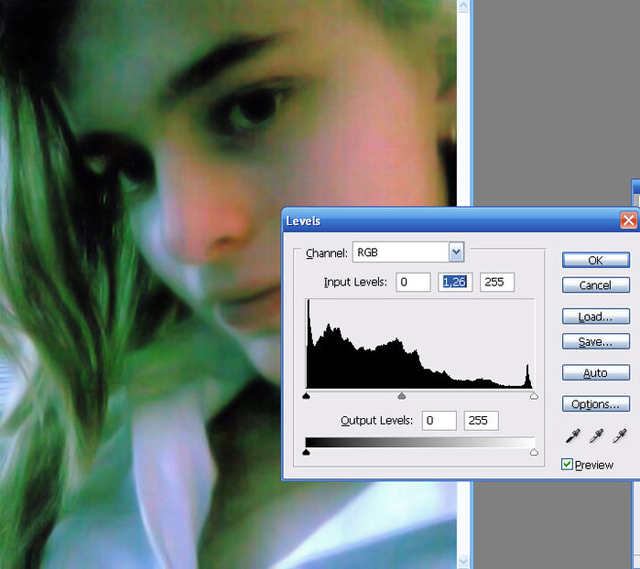This screenshot has height=569, width=640.
Task: Click the input shadow slider triangle
Action: pyautogui.click(x=307, y=396)
